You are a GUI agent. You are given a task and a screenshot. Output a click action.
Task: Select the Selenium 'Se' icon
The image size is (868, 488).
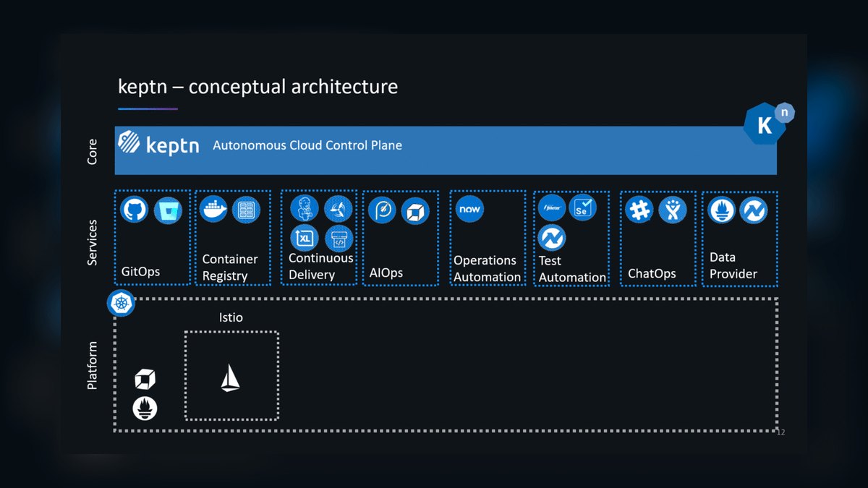click(x=583, y=207)
